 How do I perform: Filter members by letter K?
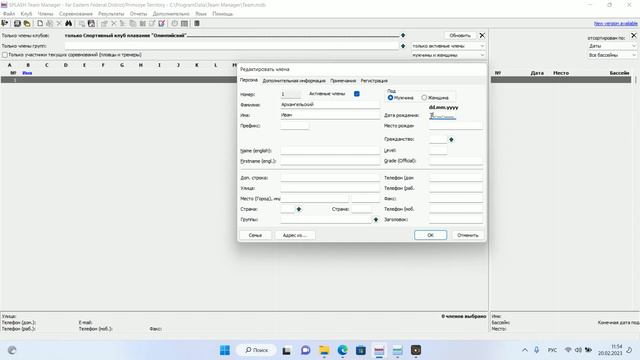(x=197, y=65)
